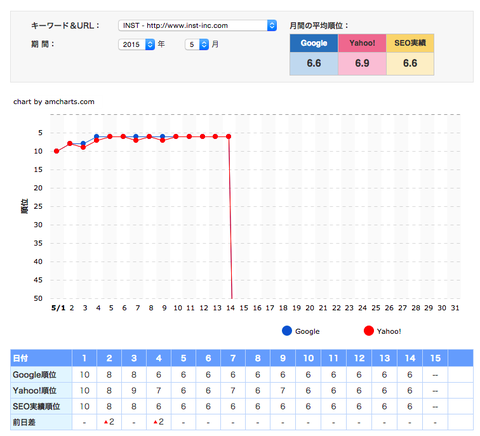
Task: Toggle the Yahoo! series in chart legend
Action: click(382, 331)
